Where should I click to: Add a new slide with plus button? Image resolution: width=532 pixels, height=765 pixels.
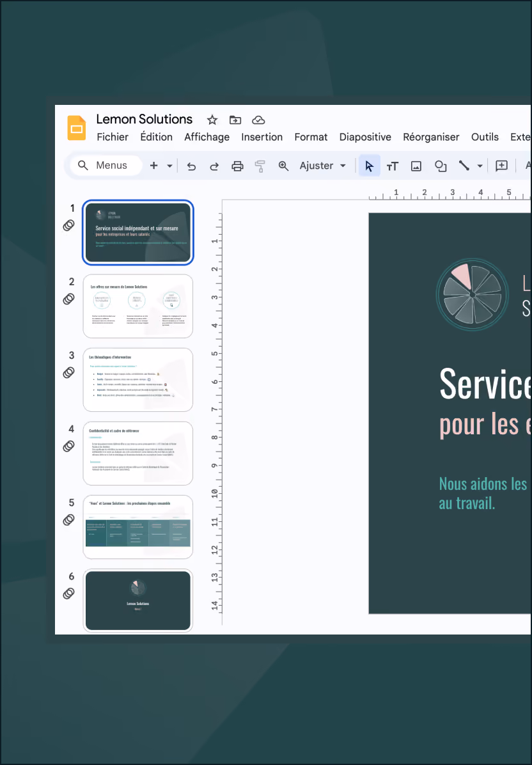point(153,166)
